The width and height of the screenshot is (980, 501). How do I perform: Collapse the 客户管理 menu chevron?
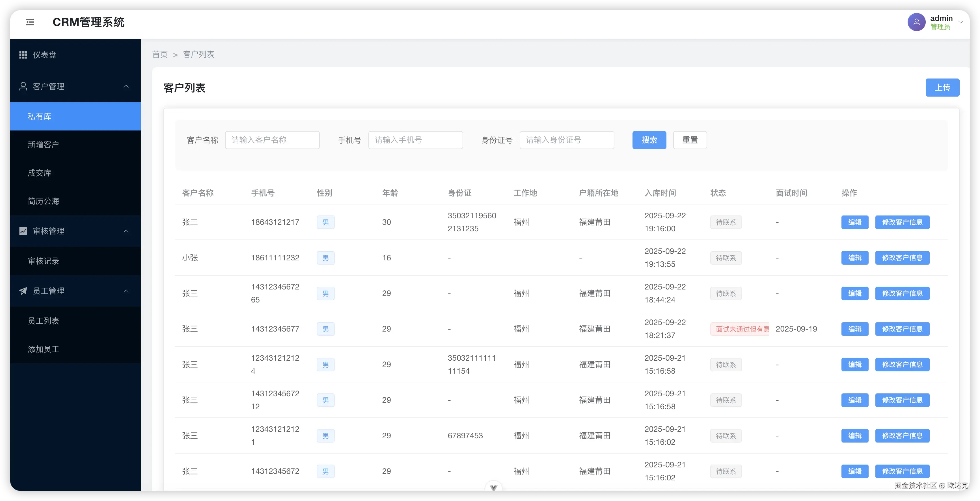(126, 86)
